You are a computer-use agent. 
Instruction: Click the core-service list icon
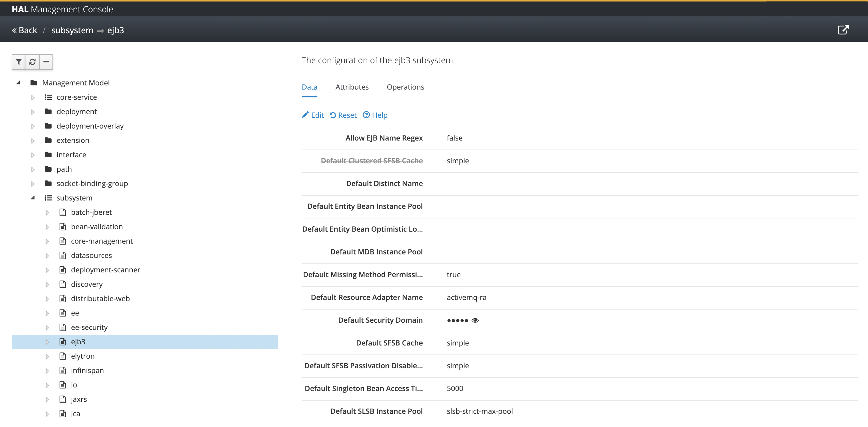[48, 97]
